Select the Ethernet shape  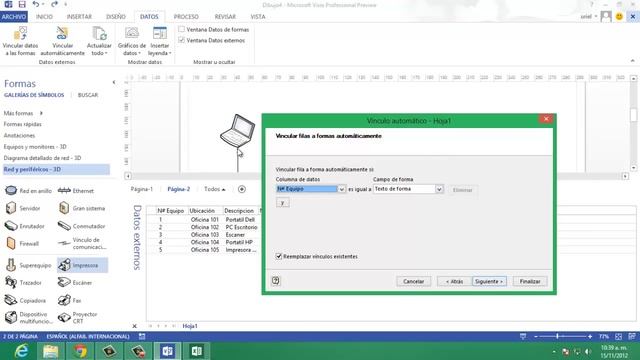[76, 191]
